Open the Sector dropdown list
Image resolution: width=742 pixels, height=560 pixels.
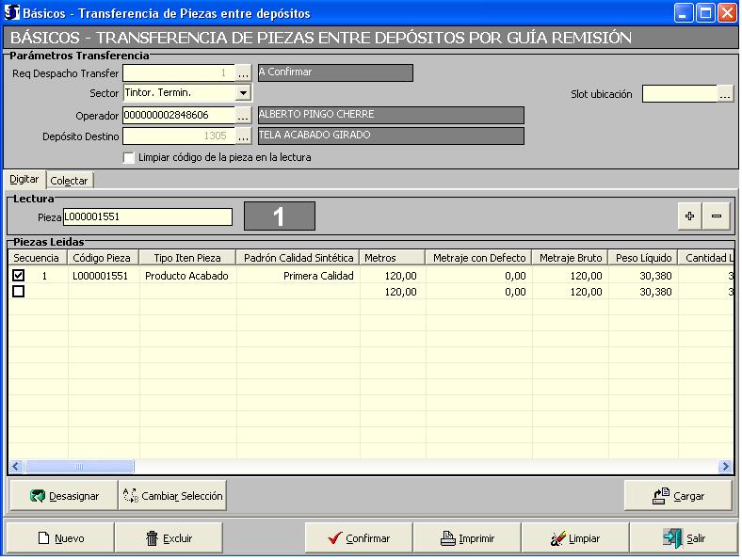(x=243, y=93)
